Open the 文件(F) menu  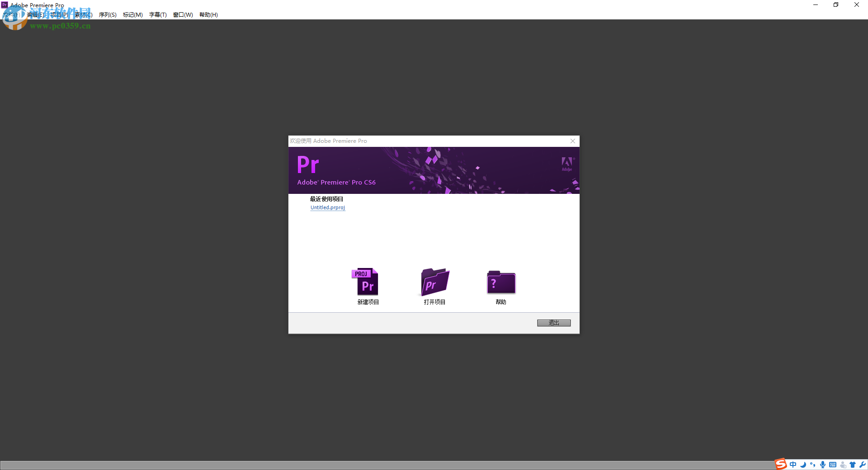[x=11, y=14]
